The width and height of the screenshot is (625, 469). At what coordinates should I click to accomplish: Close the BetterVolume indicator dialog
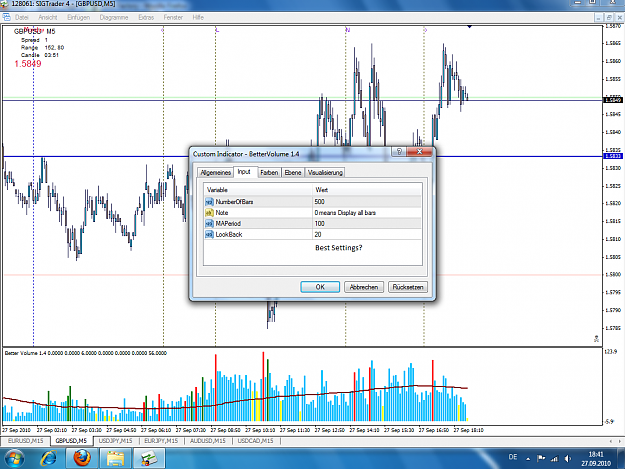(419, 152)
